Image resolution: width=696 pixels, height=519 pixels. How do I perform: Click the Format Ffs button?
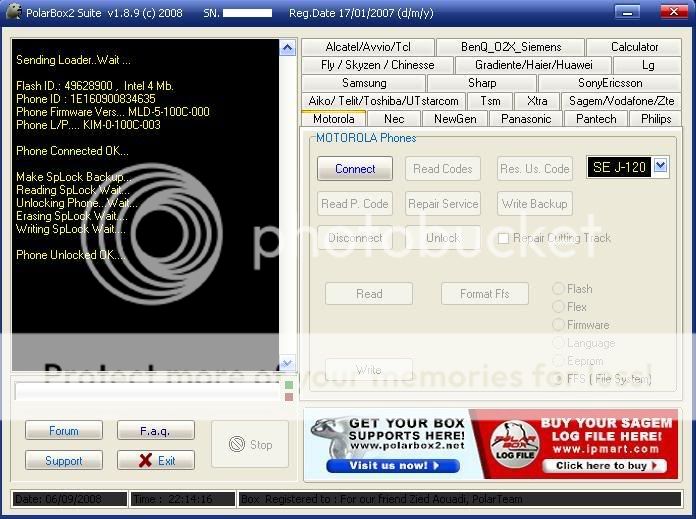pos(485,293)
